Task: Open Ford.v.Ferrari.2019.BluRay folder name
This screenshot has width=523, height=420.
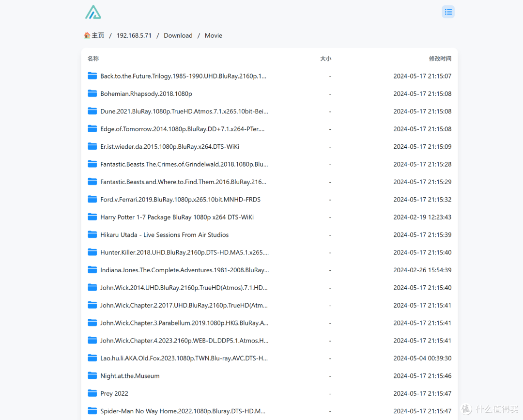Action: click(181, 200)
